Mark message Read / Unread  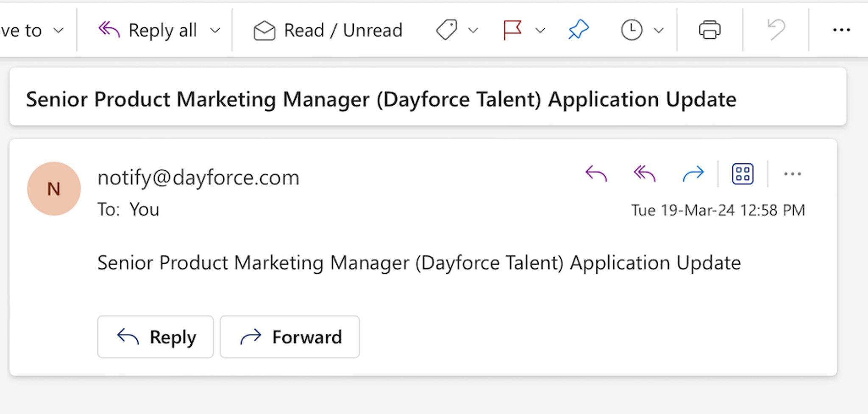click(x=328, y=30)
